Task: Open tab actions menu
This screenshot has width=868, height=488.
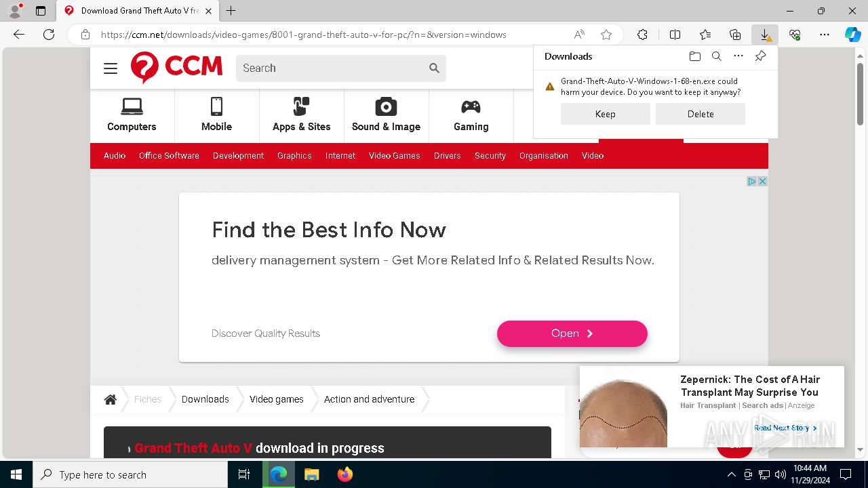Action: [41, 11]
